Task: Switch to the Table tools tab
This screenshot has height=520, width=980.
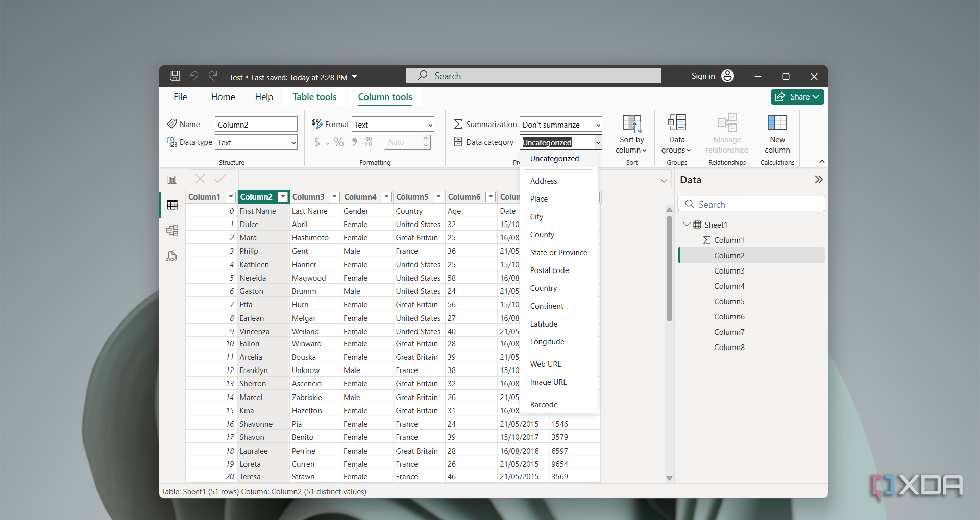Action: pyautogui.click(x=314, y=97)
